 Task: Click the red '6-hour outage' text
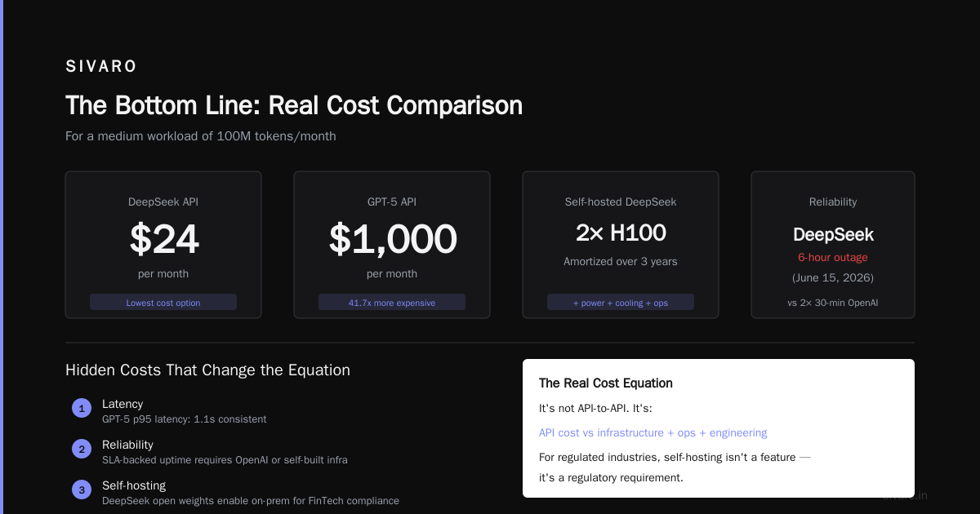tap(833, 258)
